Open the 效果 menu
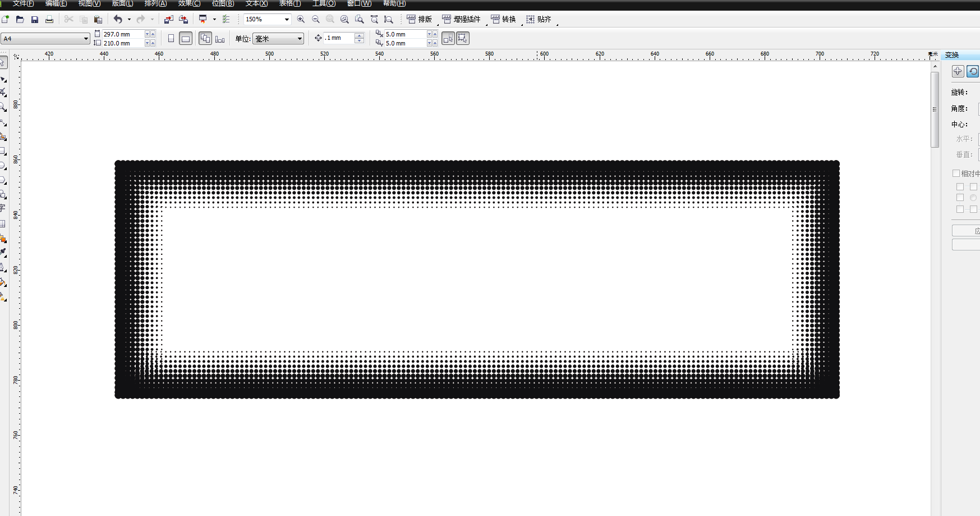The image size is (980, 516). tap(188, 3)
